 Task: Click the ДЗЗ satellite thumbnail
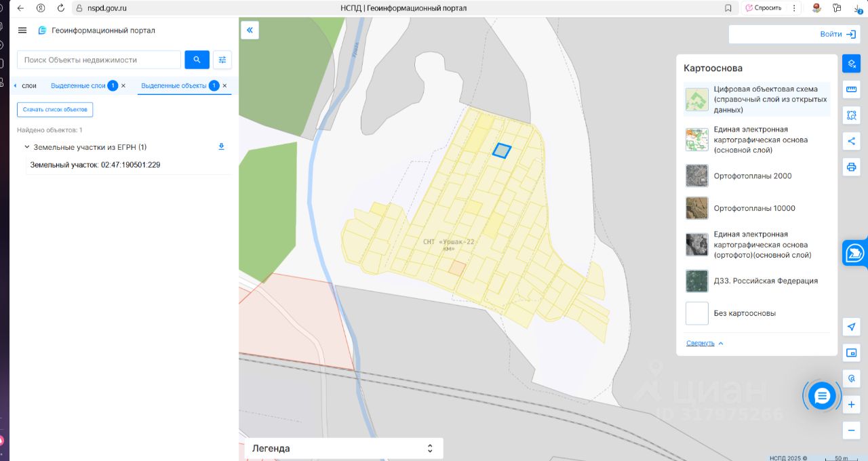tap(697, 281)
